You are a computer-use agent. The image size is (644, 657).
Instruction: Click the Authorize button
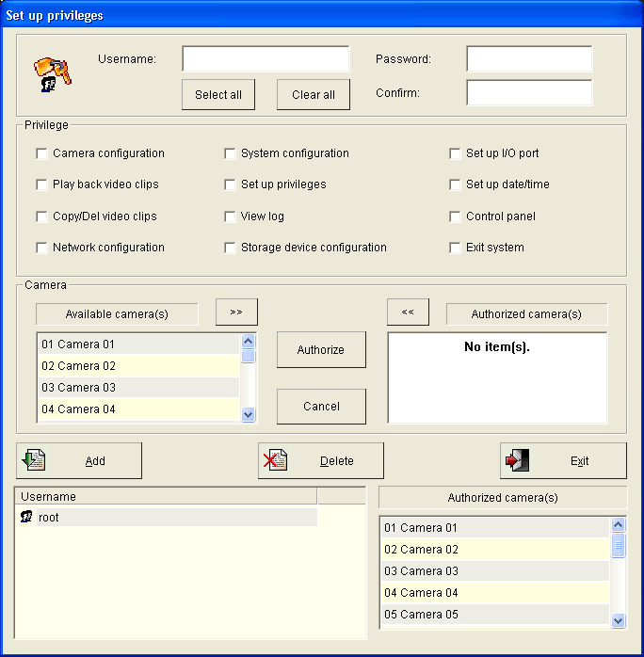(321, 349)
